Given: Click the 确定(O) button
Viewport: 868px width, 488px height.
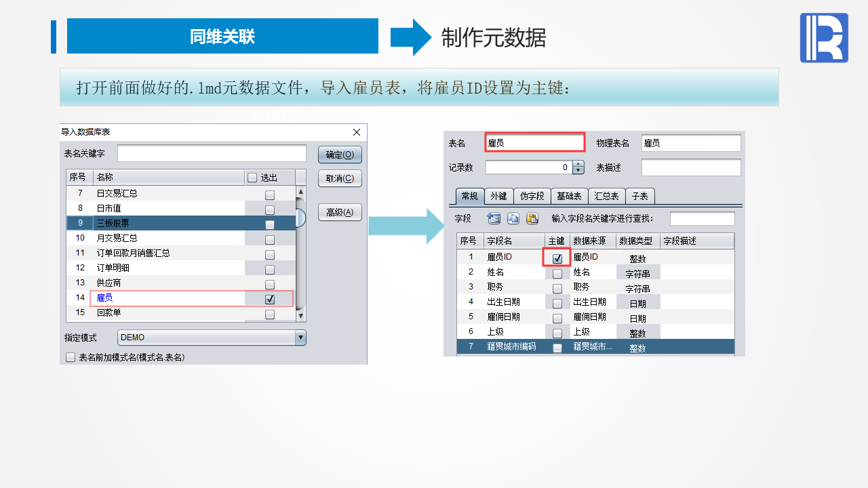Looking at the screenshot, I should point(340,155).
